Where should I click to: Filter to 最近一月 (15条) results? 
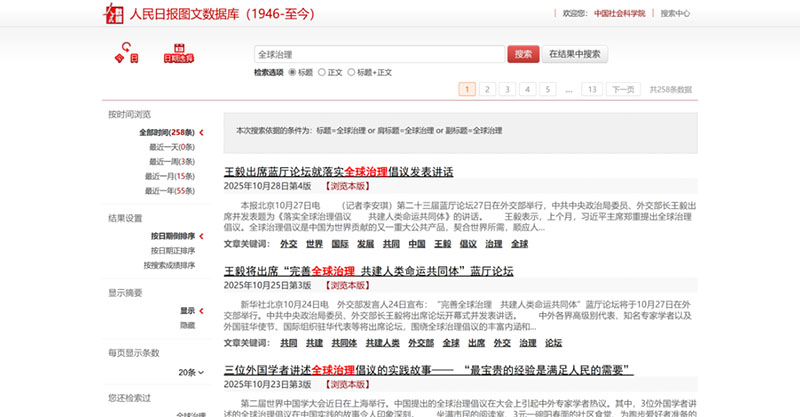click(170, 175)
